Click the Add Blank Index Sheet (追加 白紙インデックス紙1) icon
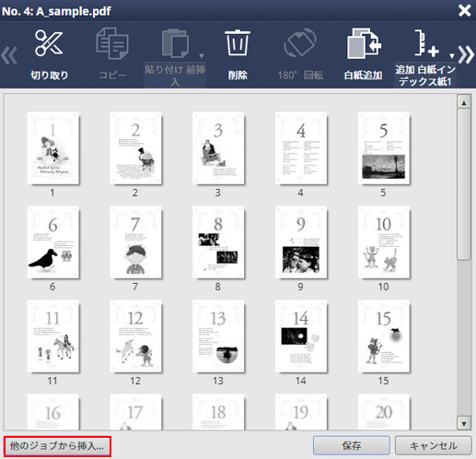The image size is (476, 459). tap(426, 43)
